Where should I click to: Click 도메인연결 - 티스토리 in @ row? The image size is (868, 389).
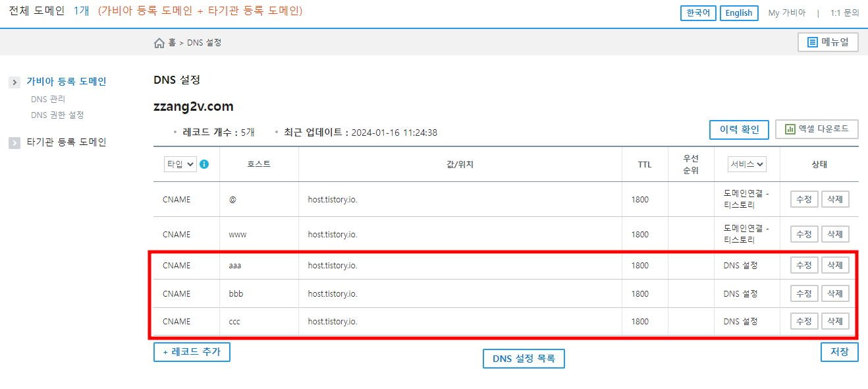pyautogui.click(x=747, y=199)
